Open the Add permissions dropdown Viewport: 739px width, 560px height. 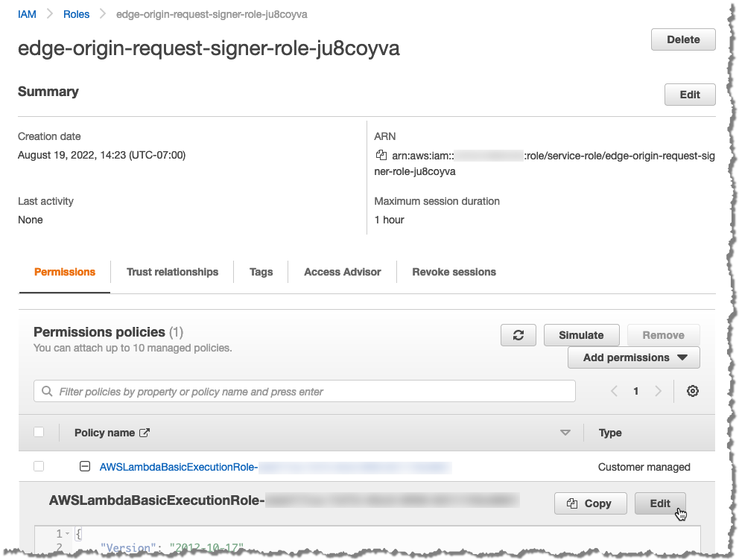pos(633,357)
